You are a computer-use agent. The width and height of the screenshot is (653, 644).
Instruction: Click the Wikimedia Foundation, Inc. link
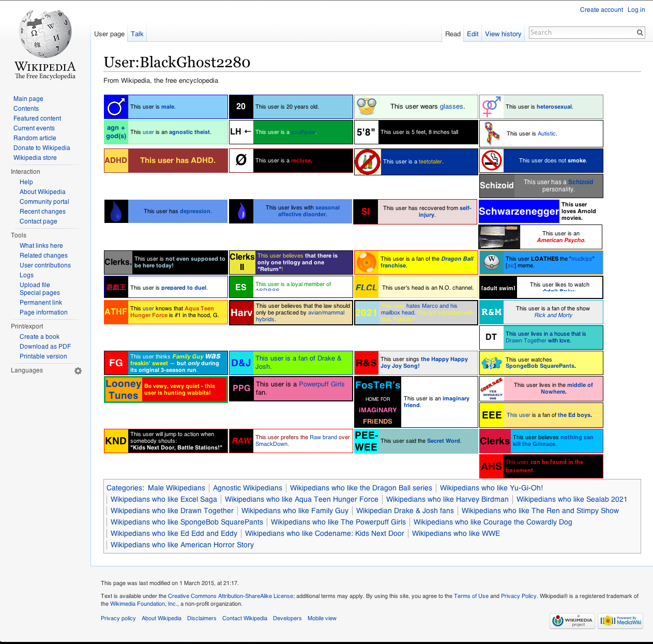point(144,604)
